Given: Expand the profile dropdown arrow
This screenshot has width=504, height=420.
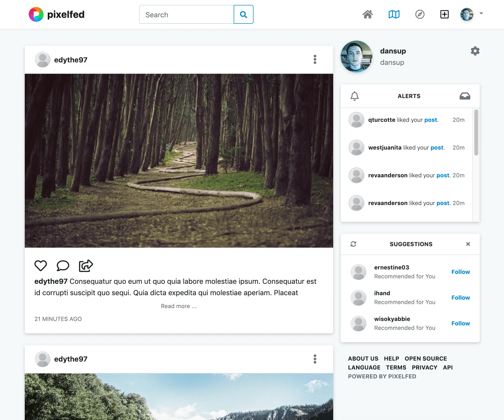Looking at the screenshot, I should tap(481, 14).
